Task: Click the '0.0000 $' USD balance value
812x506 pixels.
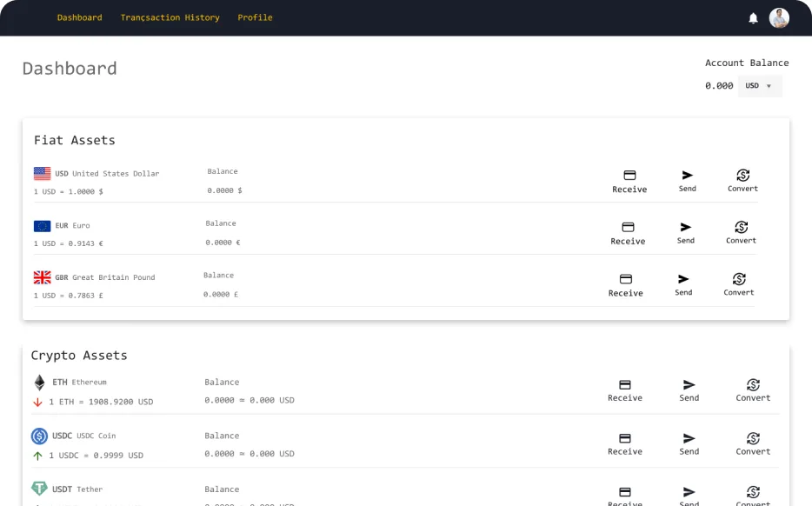Action: point(225,190)
